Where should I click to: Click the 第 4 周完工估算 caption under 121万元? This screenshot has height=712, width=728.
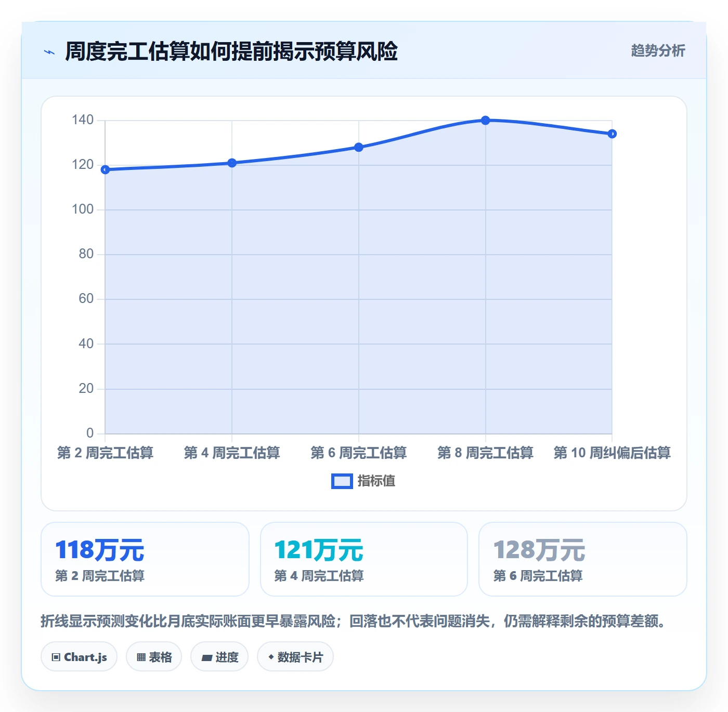click(x=319, y=576)
